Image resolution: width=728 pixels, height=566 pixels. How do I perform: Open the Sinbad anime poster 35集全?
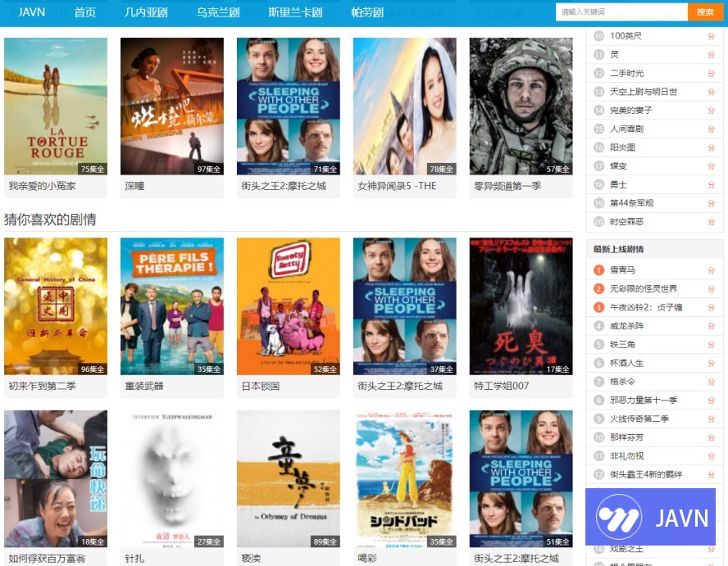pos(405,479)
